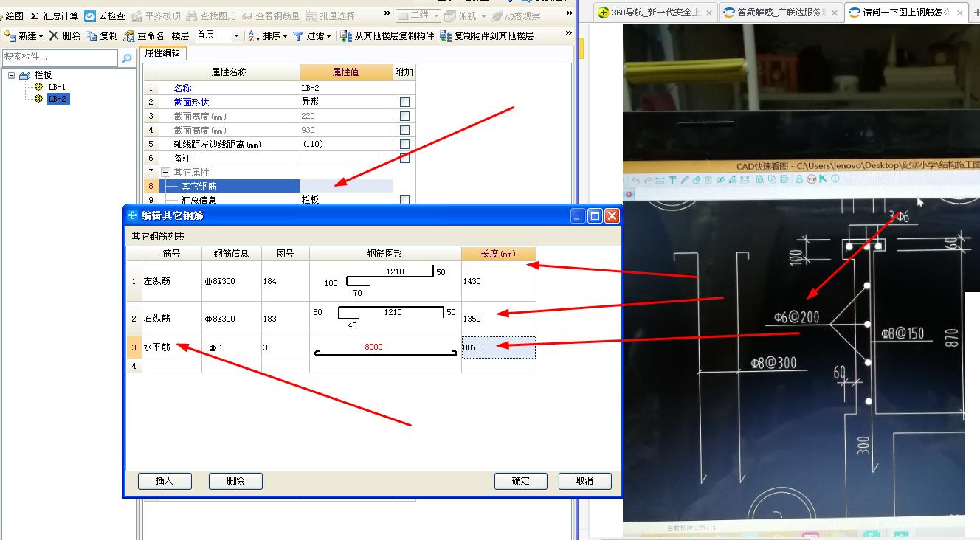Select 栏板 root tree item
This screenshot has height=540, width=980.
[x=43, y=75]
